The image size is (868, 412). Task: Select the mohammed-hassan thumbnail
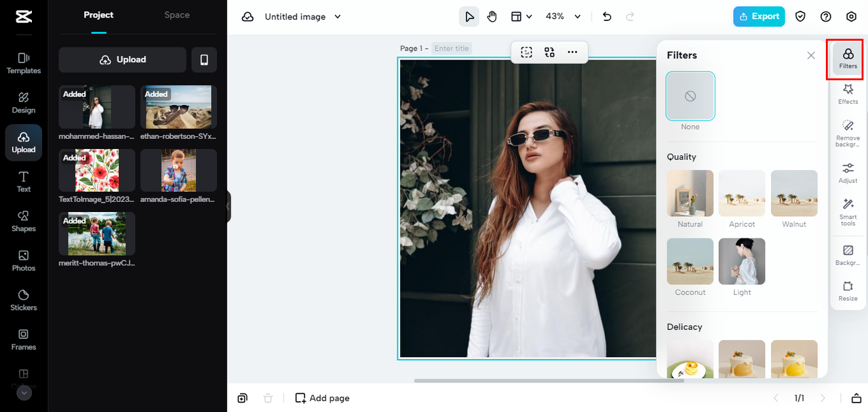pyautogui.click(x=97, y=107)
